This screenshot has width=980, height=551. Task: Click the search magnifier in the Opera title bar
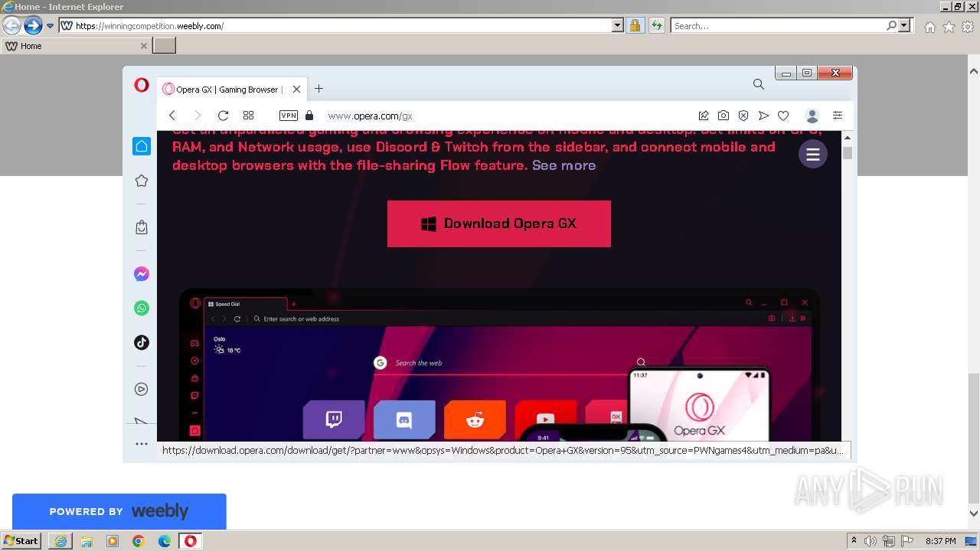pos(759,84)
